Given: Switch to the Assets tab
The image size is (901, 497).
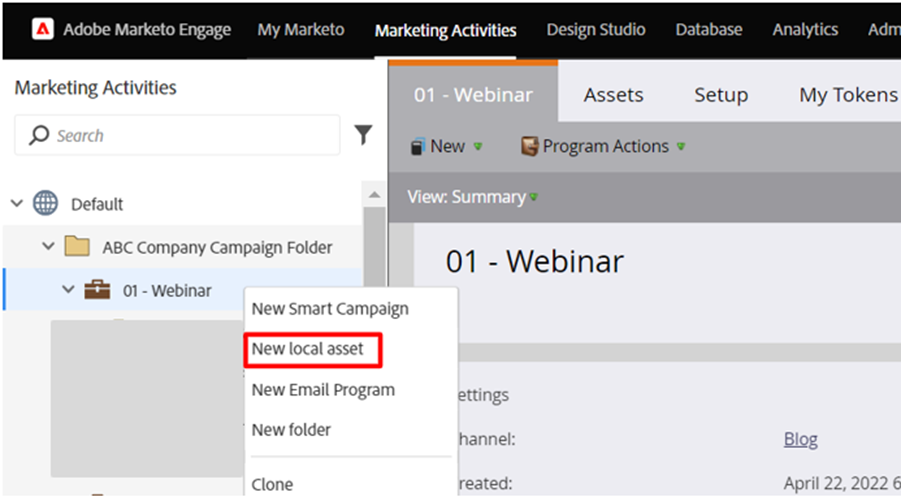Looking at the screenshot, I should 613,94.
